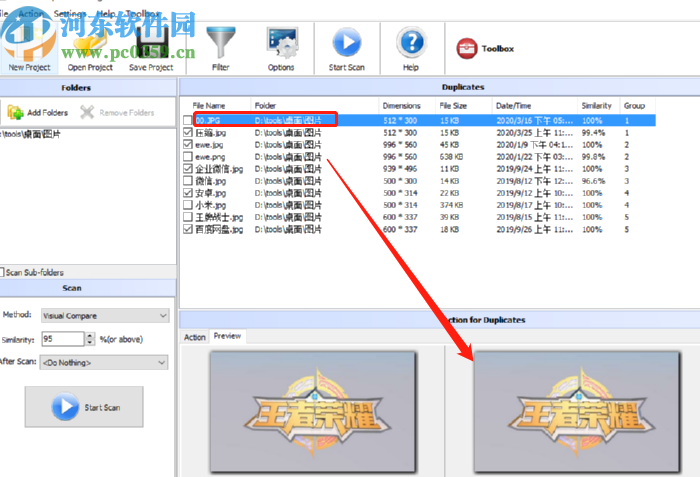Toggle checkbox for ewe.jpg row
700x477 pixels.
(188, 144)
